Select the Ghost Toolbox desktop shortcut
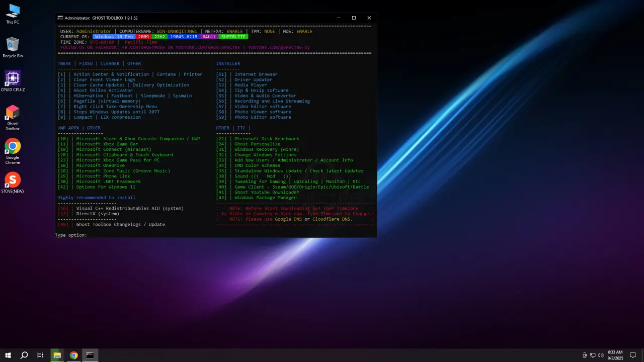Image resolution: width=644 pixels, height=362 pixels. [13, 118]
